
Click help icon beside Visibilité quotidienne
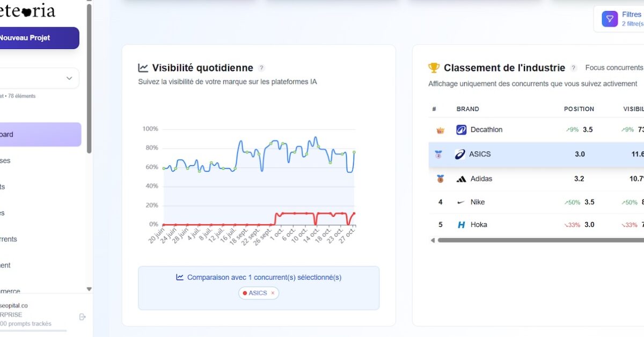click(x=261, y=68)
